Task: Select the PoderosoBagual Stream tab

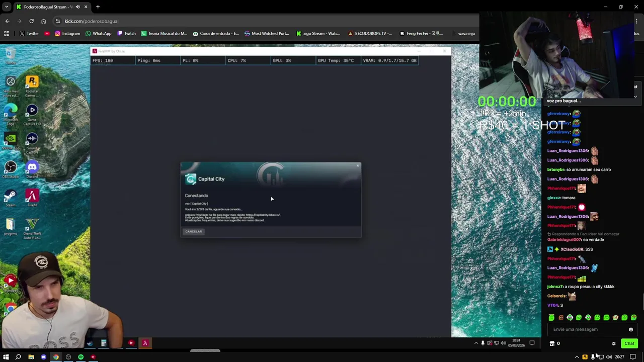Action: 52,7
